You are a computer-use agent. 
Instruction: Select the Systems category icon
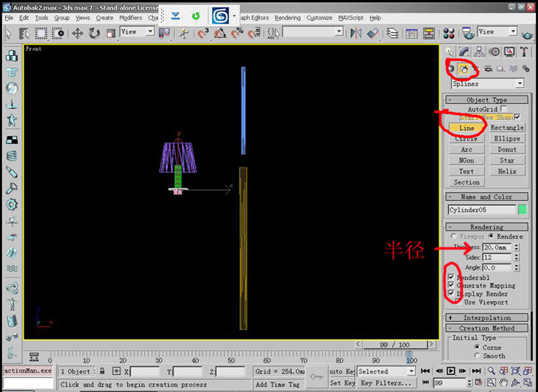[x=526, y=69]
